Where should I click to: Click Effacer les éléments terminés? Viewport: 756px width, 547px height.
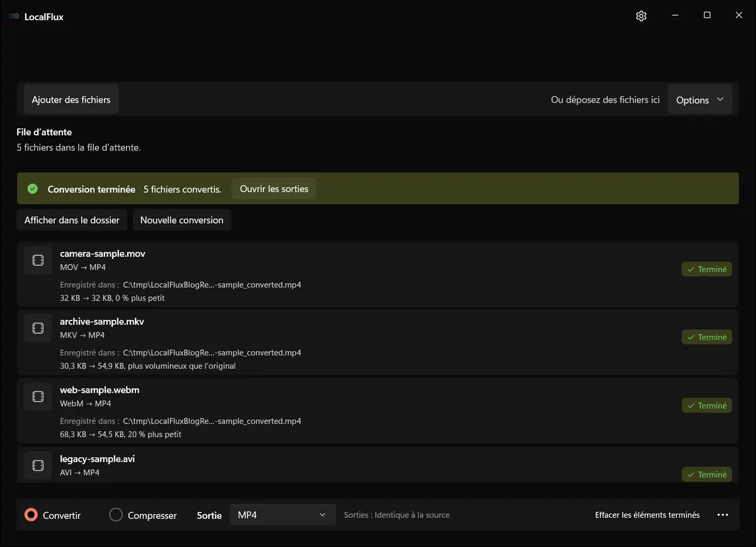click(x=647, y=515)
